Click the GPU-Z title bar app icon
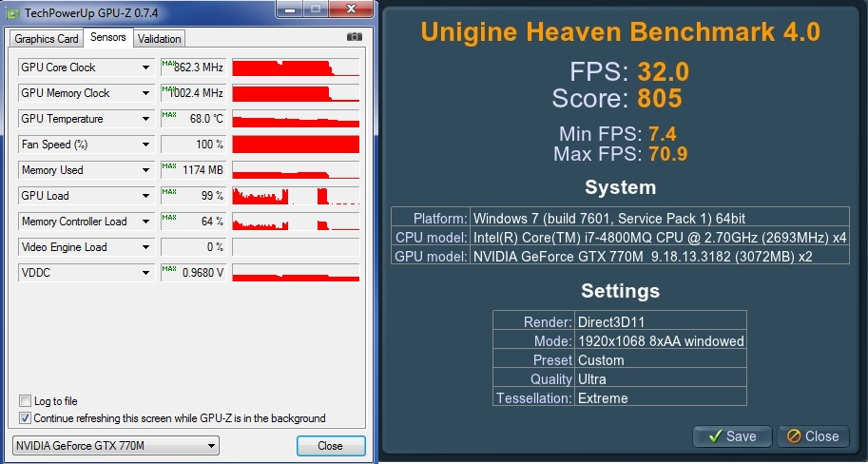Image resolution: width=868 pixels, height=464 pixels. 12,11
